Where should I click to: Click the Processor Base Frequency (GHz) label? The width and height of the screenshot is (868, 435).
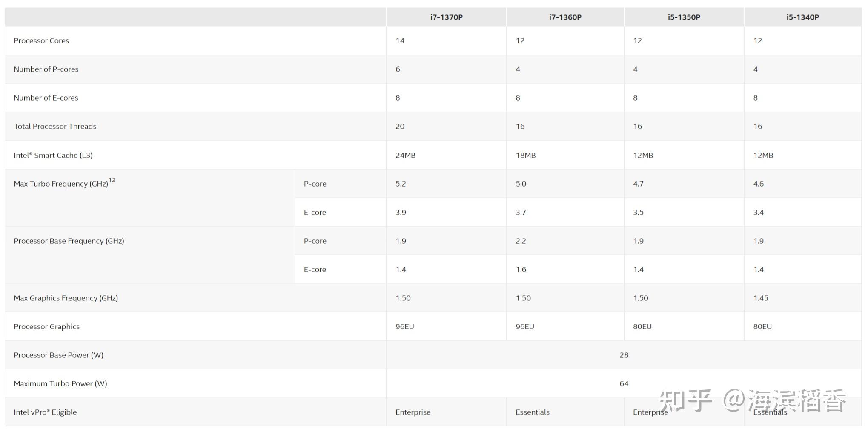69,241
